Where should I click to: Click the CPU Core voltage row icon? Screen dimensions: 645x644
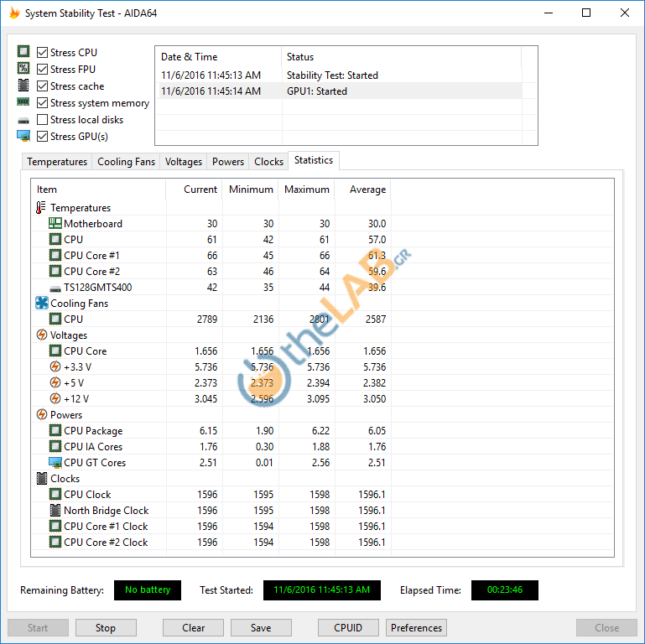55,351
